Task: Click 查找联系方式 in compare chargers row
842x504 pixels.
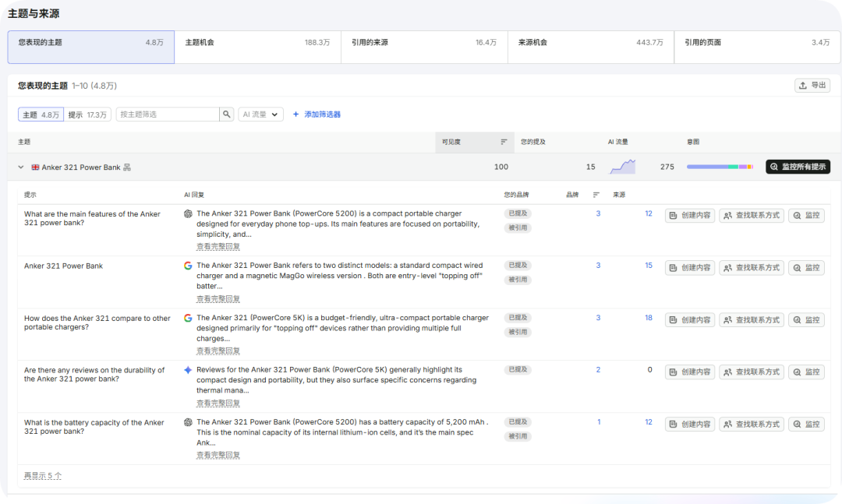Action: 752,320
